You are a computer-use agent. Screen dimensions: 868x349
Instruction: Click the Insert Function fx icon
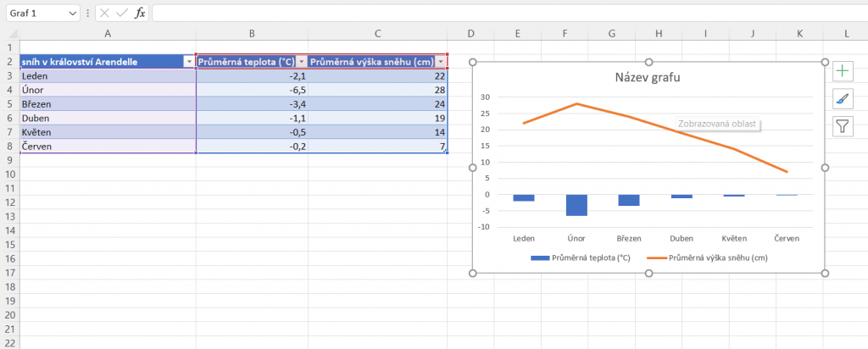(x=140, y=14)
